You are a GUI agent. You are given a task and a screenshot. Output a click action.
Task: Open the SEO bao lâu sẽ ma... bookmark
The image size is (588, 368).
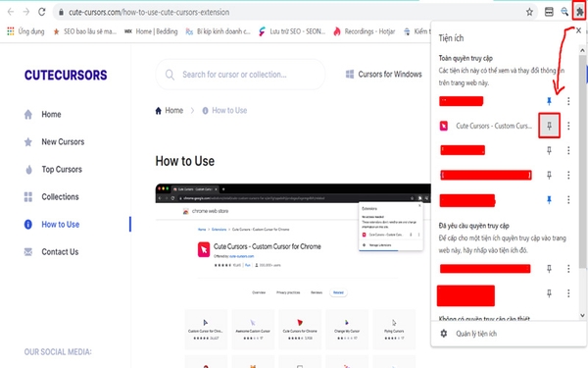click(84, 31)
